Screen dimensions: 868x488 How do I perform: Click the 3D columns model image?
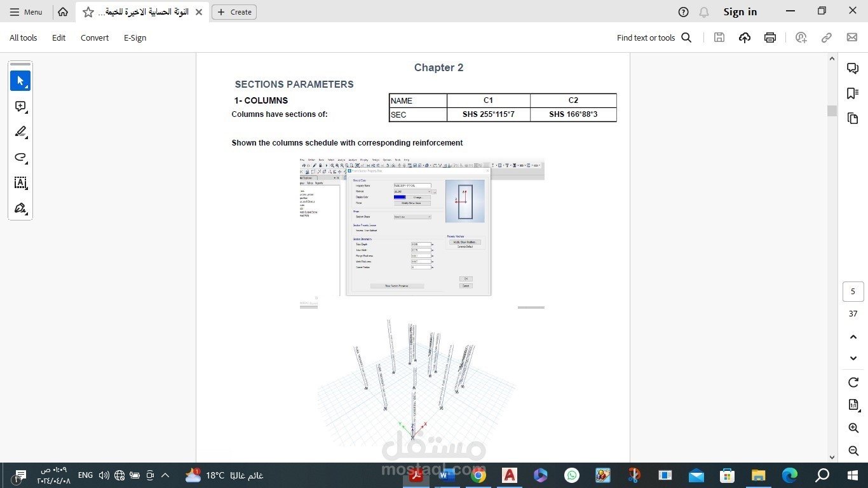coord(416,381)
